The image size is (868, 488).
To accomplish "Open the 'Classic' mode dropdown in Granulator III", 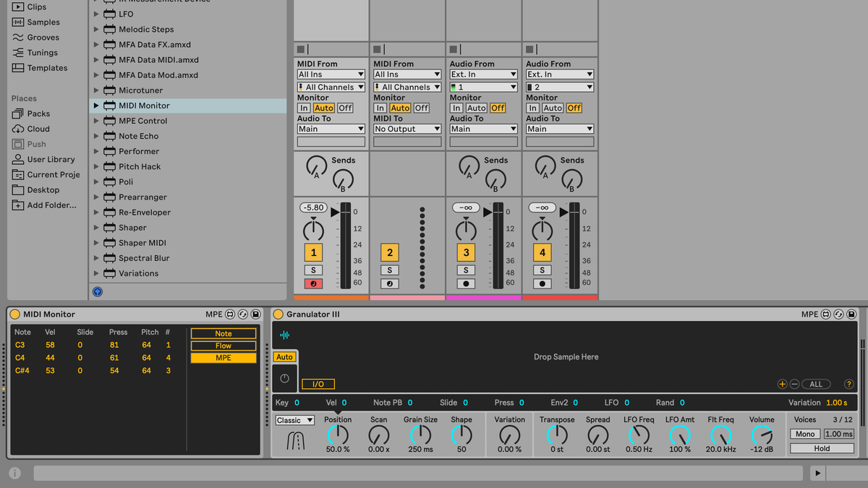I will point(294,419).
